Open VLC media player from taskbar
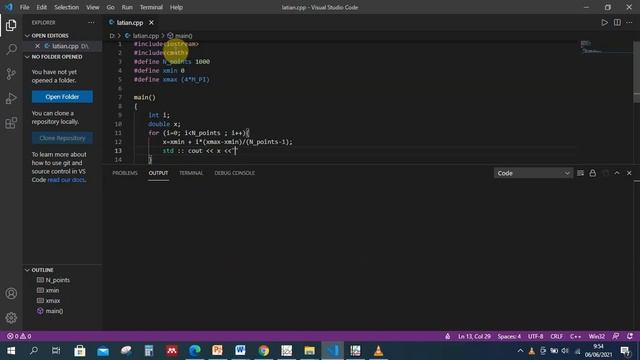This screenshot has width=640, height=360. [x=378, y=351]
